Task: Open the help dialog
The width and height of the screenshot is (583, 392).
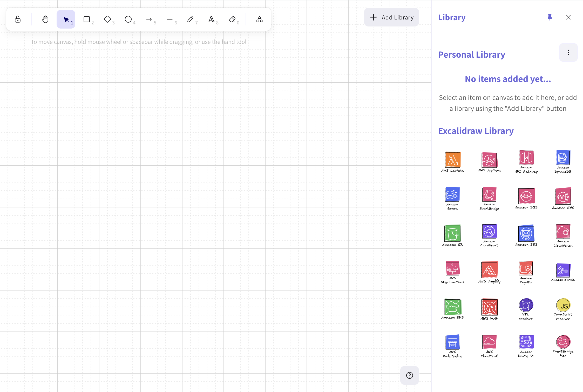Action: pyautogui.click(x=409, y=375)
